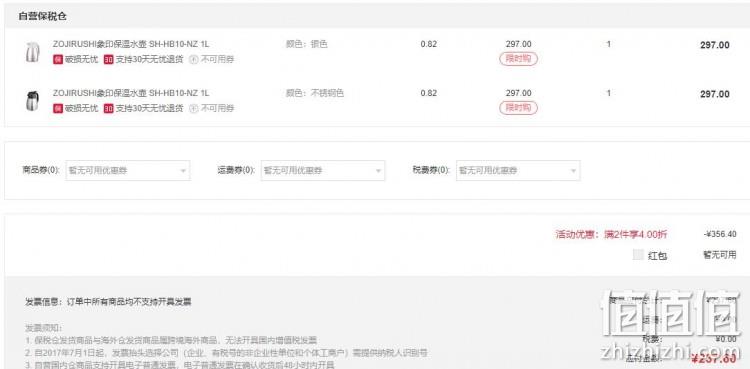The image size is (750, 369).
Task: Open the second ZOJIRUSHI SH-HB10-NZ product link
Action: coord(131,93)
